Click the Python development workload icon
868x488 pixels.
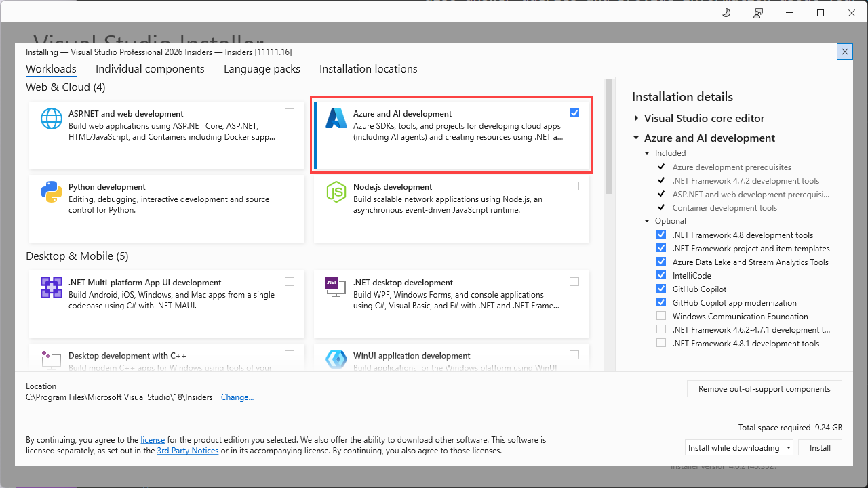51,192
